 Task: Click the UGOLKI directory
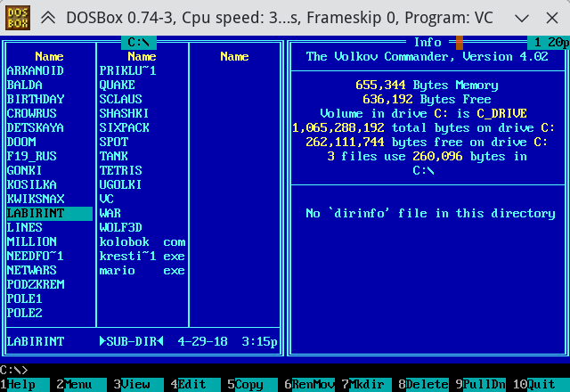[120, 184]
